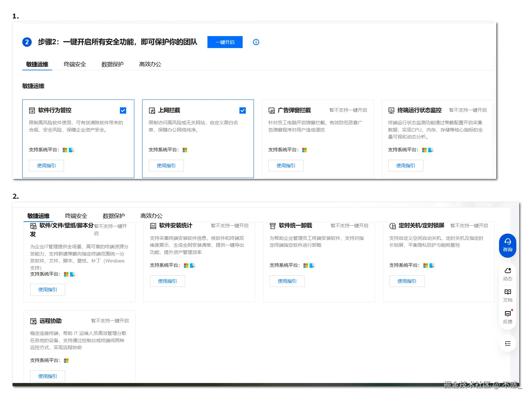Open the 文档 documentation sidebar icon

click(x=508, y=295)
